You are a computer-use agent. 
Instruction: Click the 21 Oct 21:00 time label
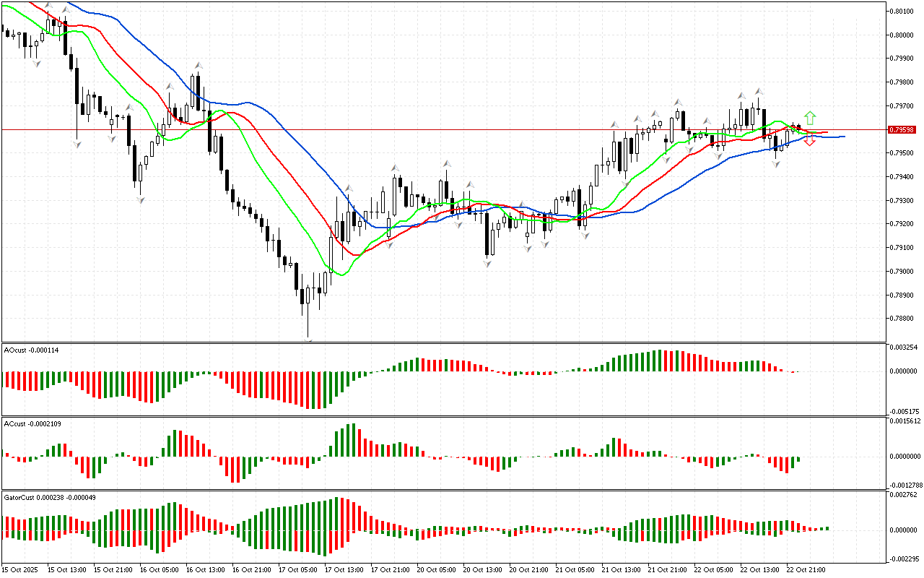[668, 570]
